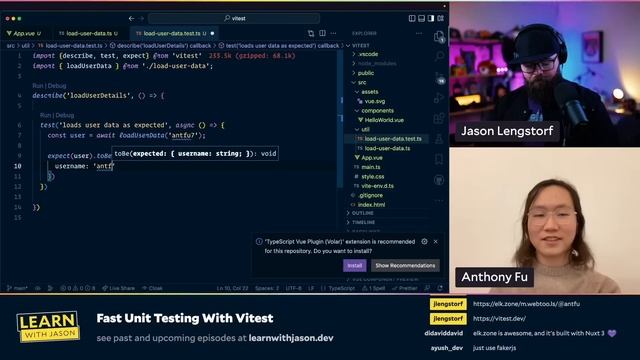This screenshot has width=640, height=360.
Task: Click the test callback breadcrumb
Action: pos(279,46)
